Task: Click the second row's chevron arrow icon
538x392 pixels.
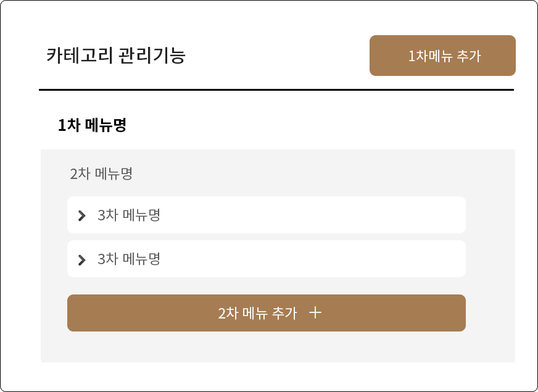Action: click(81, 260)
